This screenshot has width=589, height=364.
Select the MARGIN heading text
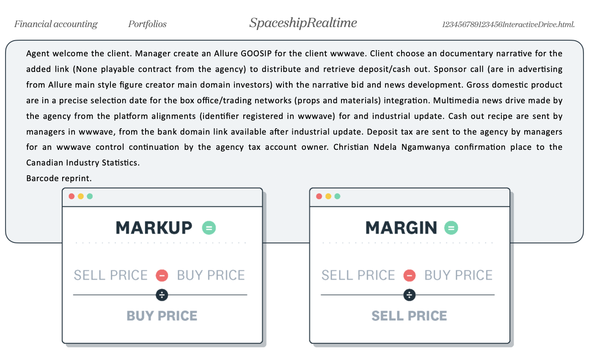(x=401, y=228)
